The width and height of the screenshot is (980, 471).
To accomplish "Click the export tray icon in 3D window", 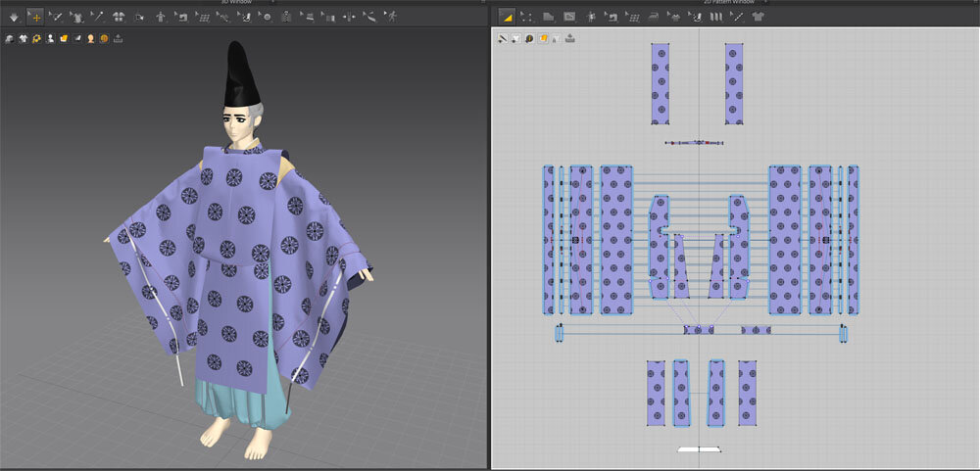I will coord(119,39).
